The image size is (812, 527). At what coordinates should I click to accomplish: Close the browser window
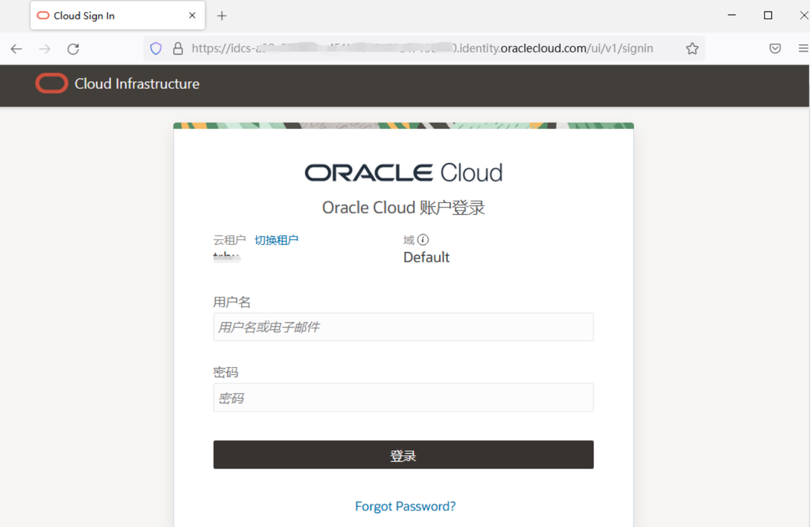point(803,15)
